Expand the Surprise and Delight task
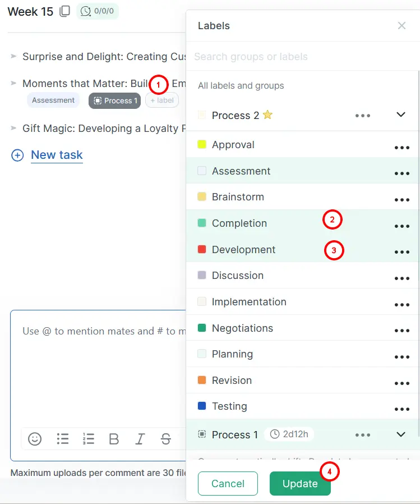420x504 pixels. coord(14,56)
